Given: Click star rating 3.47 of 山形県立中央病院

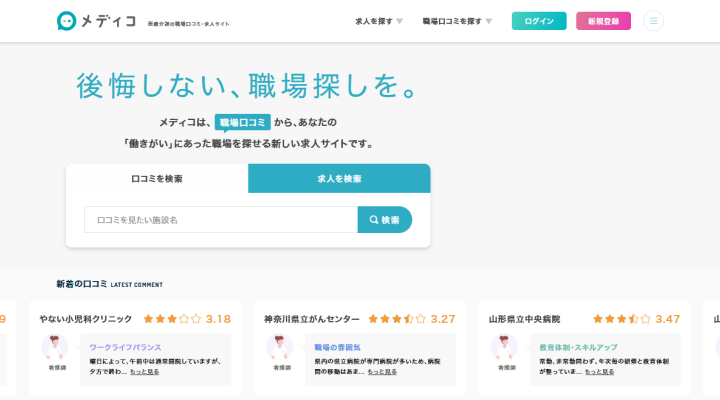Looking at the screenshot, I should tap(636, 319).
